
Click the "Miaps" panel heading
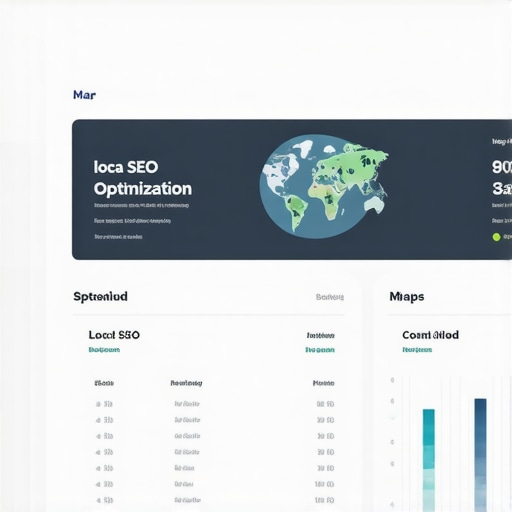click(x=407, y=296)
